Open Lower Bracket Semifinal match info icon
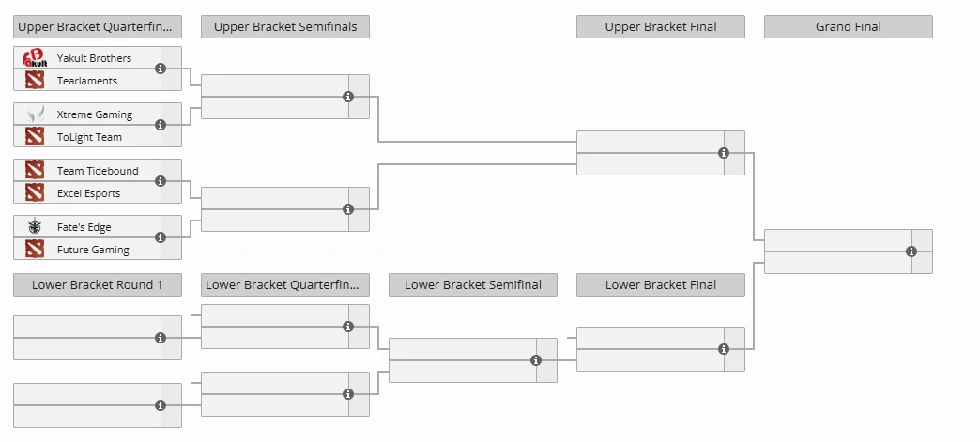The width and height of the screenshot is (980, 442). tap(536, 360)
